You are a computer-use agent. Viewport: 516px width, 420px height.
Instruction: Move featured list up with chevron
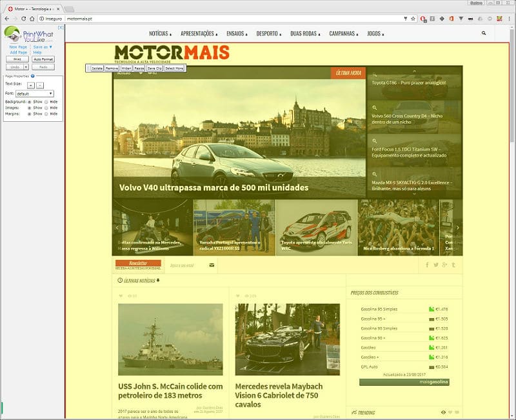tap(414, 71)
